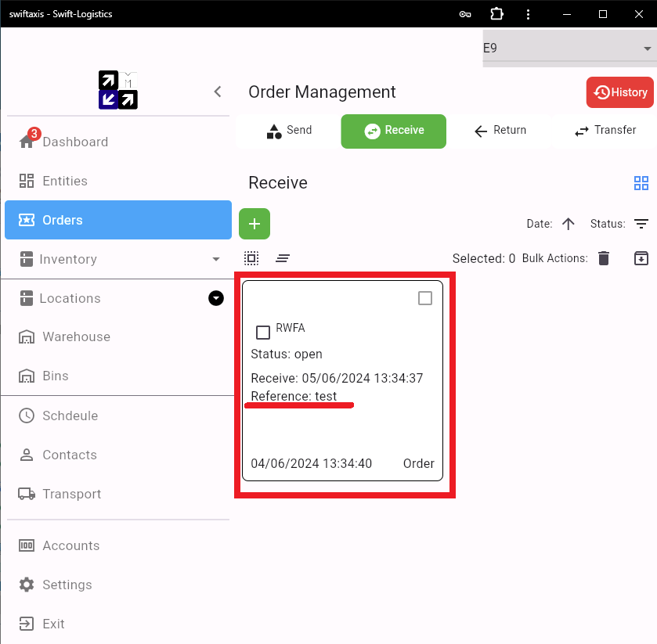Image resolution: width=657 pixels, height=644 pixels.
Task: Collapse the sidebar with chevron
Action: [x=218, y=92]
